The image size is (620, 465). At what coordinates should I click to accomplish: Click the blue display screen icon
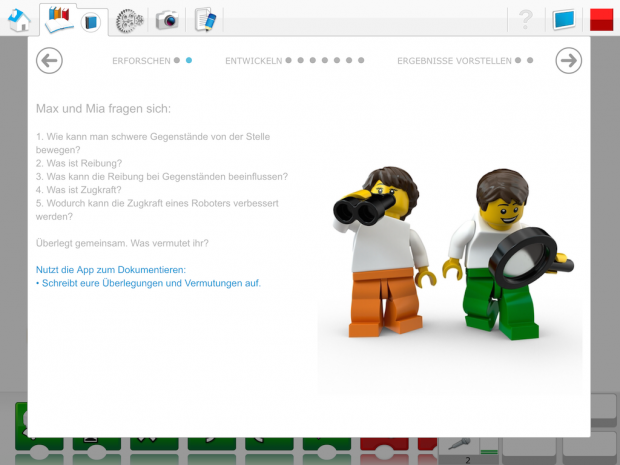coord(564,20)
